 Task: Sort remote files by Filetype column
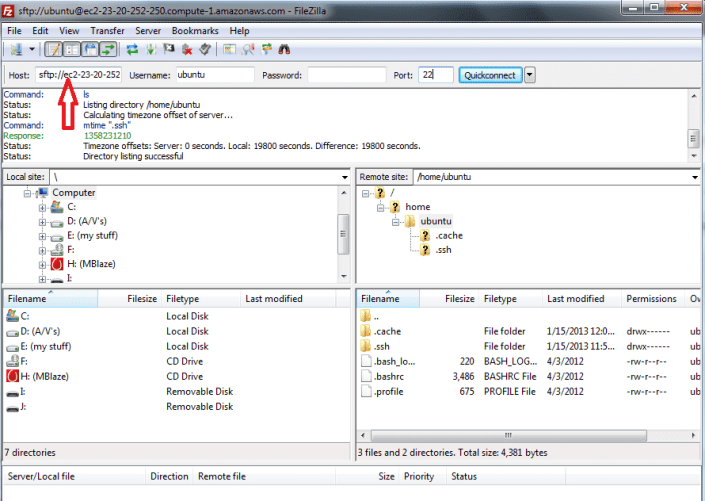click(511, 299)
